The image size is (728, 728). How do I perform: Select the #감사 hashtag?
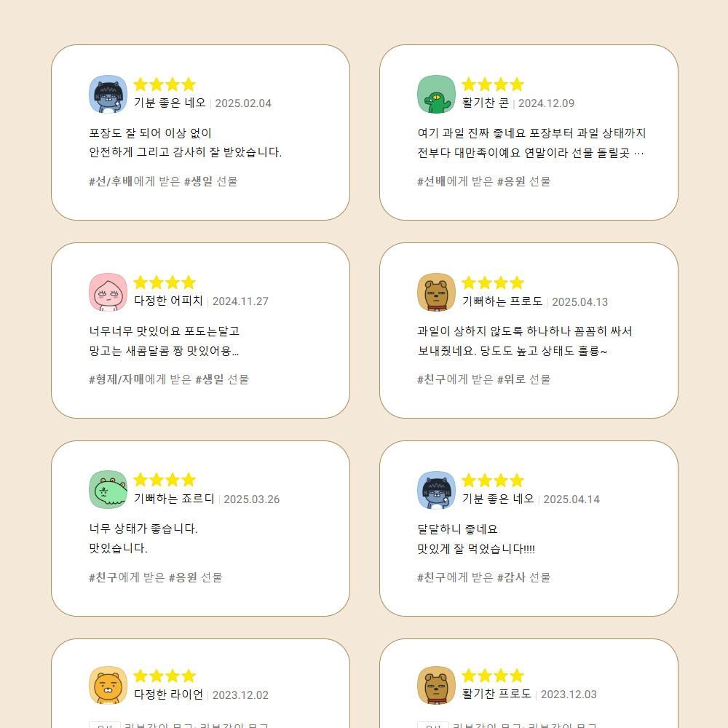(511, 577)
